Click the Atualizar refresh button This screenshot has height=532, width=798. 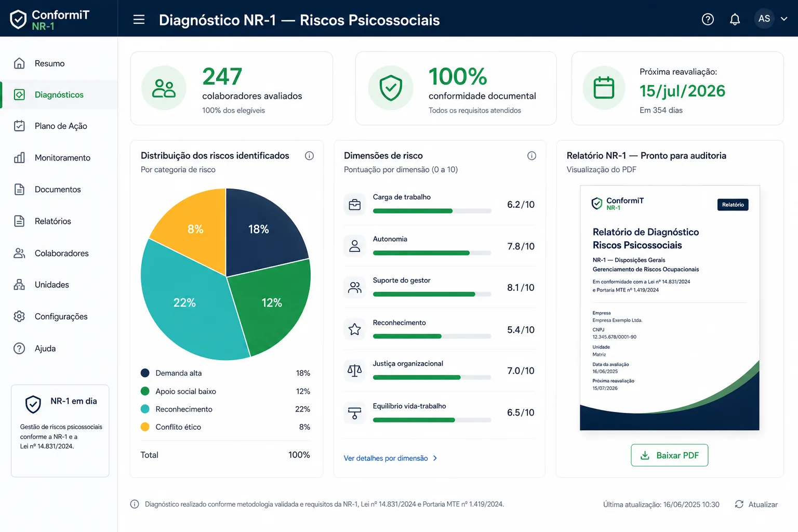click(x=756, y=504)
